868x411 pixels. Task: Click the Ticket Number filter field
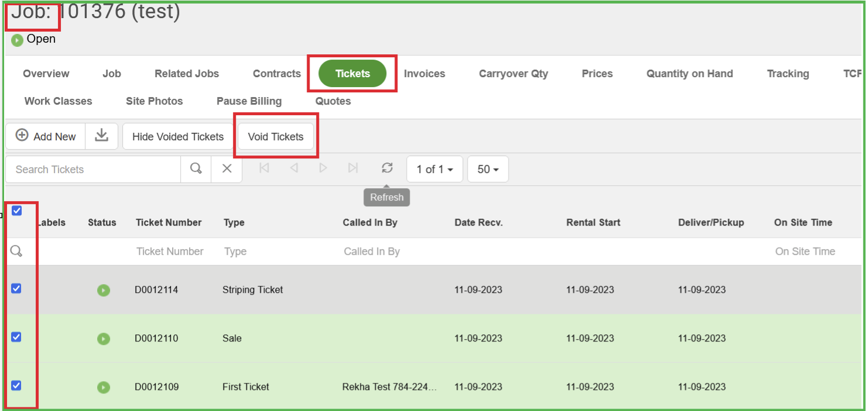pos(170,251)
